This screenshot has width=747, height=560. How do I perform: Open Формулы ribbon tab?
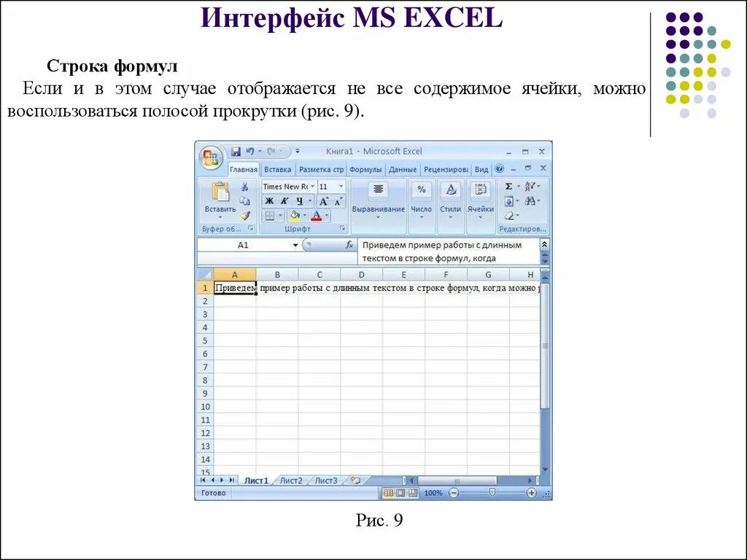[365, 169]
